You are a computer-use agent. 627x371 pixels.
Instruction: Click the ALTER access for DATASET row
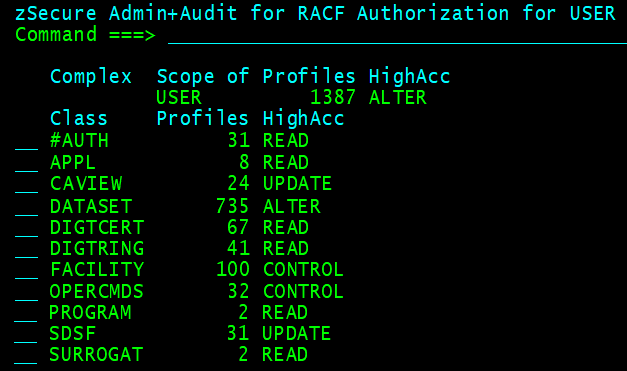tap(292, 207)
